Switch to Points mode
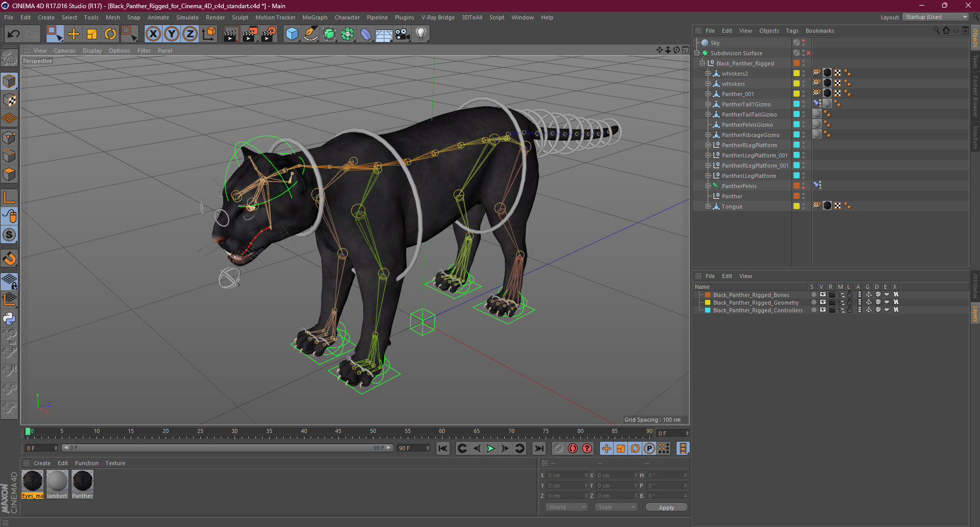This screenshot has height=527, width=980. pyautogui.click(x=9, y=138)
